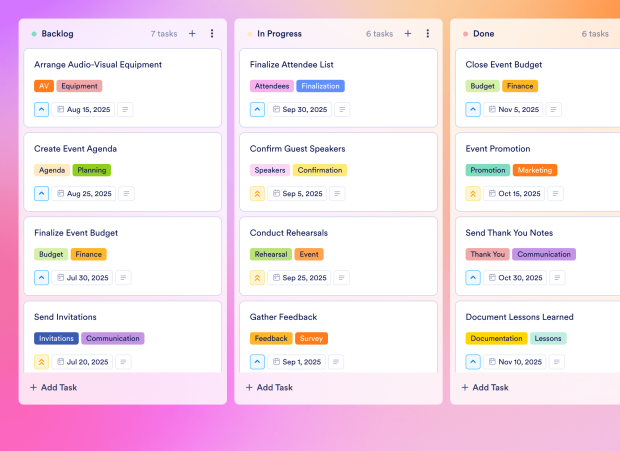The width and height of the screenshot is (620, 451).
Task: Click priority icon on Arrange Audio-Visual Equipment card
Action: 41,110
